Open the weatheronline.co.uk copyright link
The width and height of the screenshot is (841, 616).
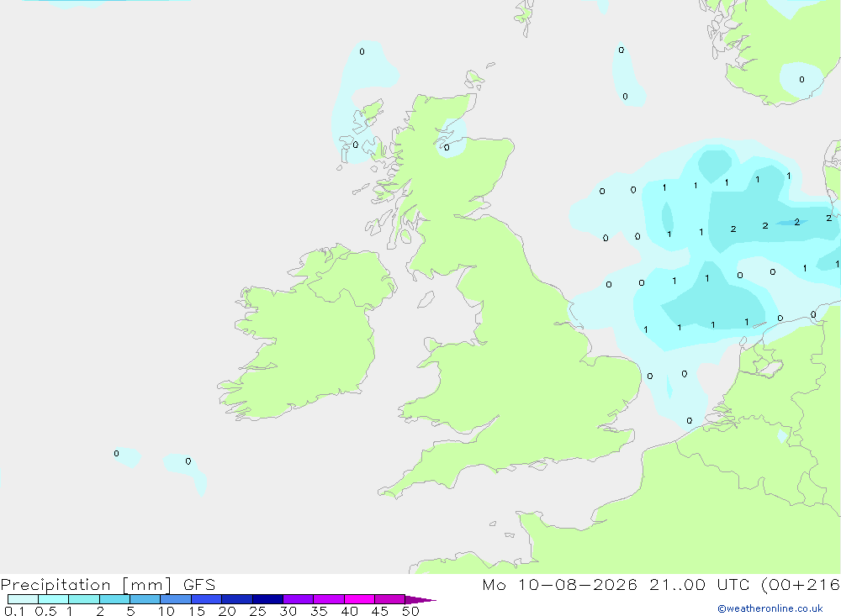[770, 608]
